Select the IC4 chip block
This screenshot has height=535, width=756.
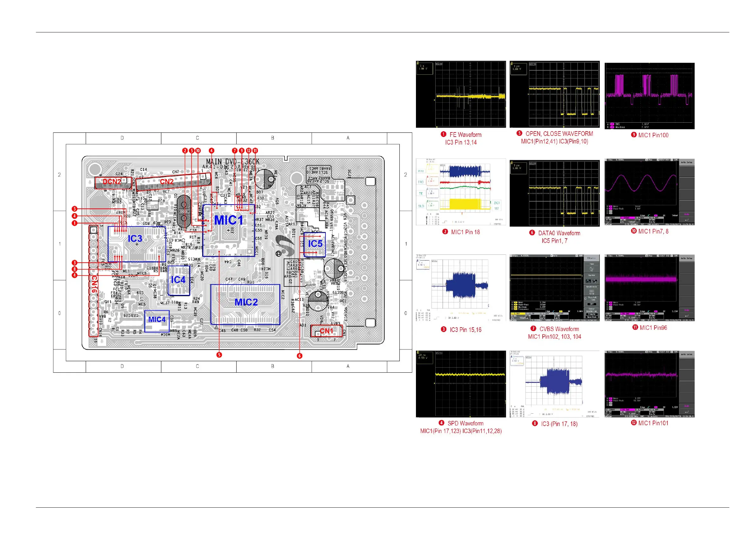[x=178, y=281]
